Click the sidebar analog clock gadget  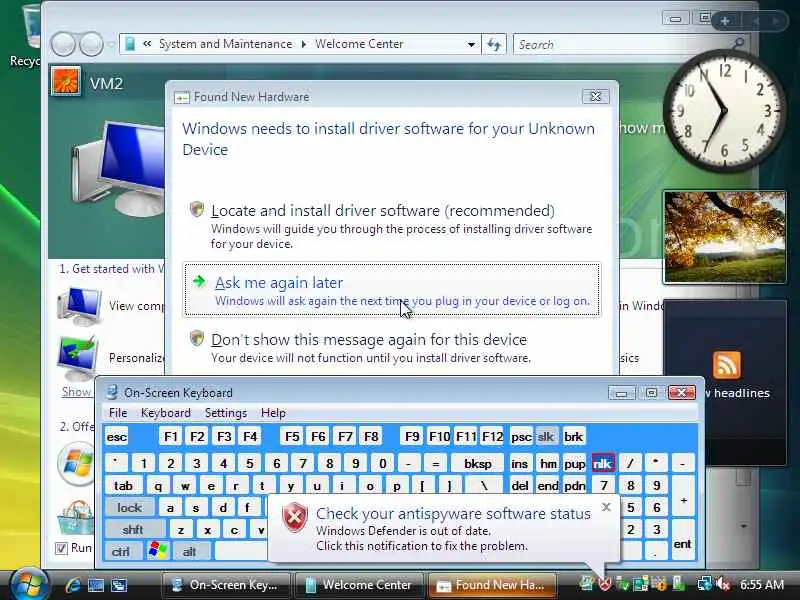click(723, 111)
